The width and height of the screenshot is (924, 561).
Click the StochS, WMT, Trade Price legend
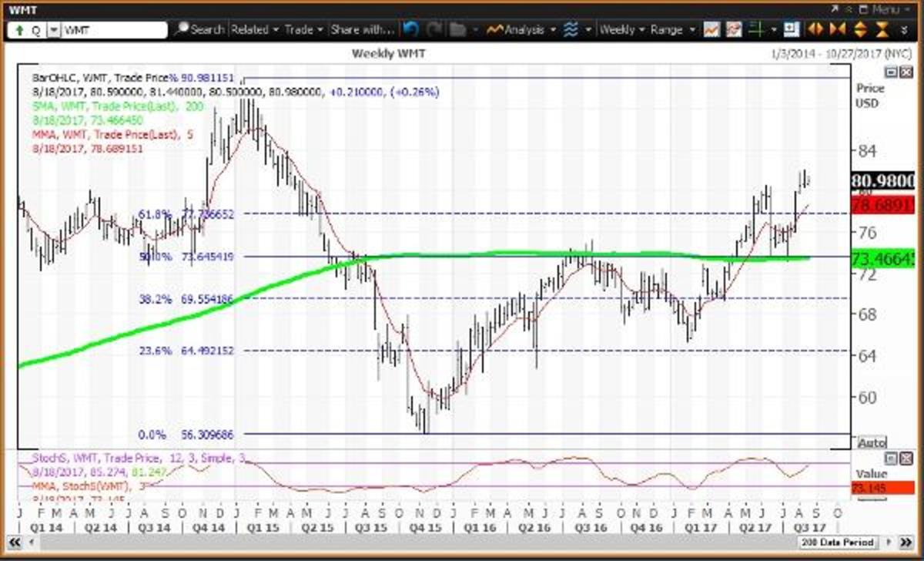[139, 458]
